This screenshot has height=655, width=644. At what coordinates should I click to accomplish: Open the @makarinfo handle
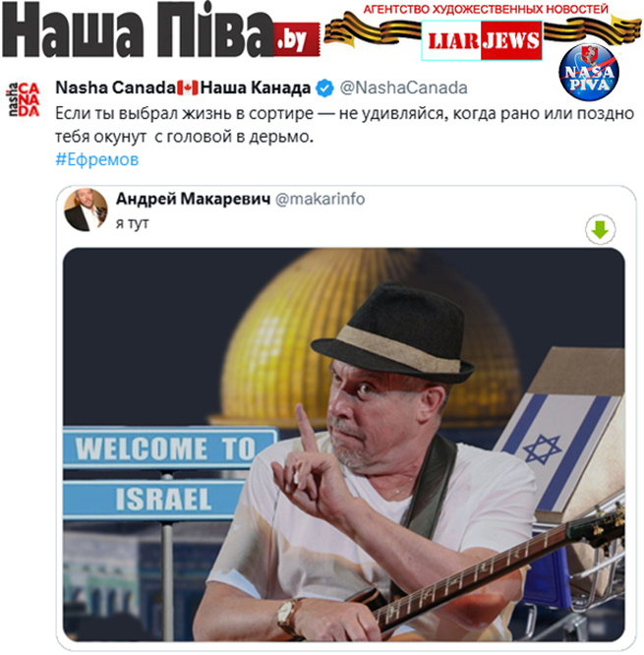click(320, 199)
